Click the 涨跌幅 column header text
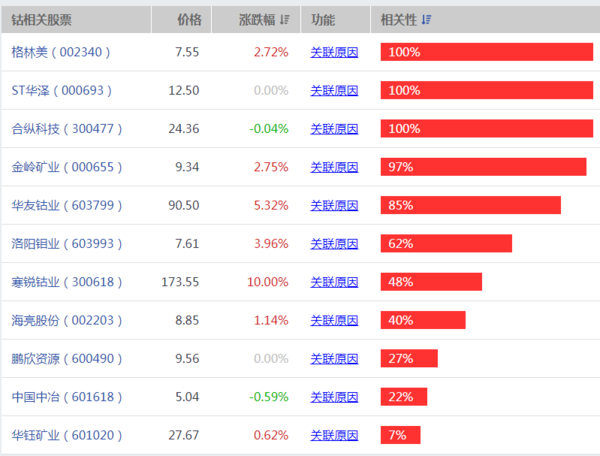The width and height of the screenshot is (600, 456). click(x=257, y=20)
